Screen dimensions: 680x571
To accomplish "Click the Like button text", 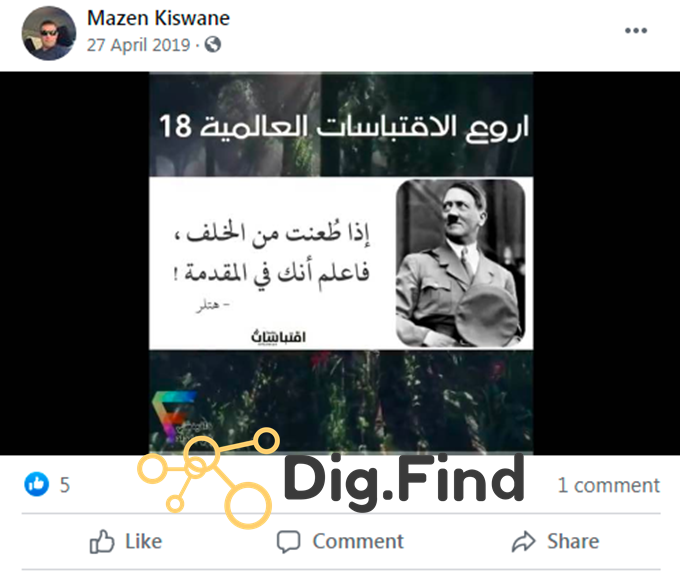I will point(144,542).
